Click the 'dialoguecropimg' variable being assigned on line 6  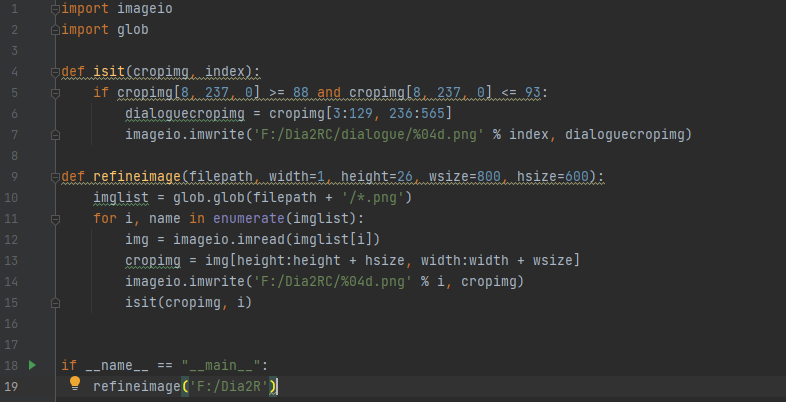pos(185,114)
